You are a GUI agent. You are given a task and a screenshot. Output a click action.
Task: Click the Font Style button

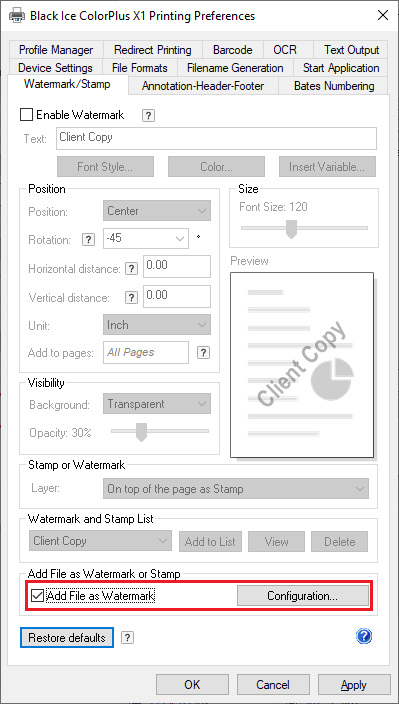pos(105,167)
